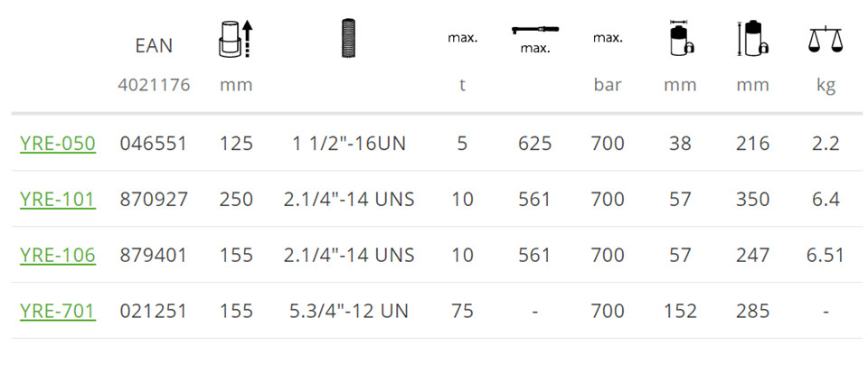Viewport: 868px width, 384px height.
Task: Click the cylinder width dimension icon
Action: pos(680,38)
